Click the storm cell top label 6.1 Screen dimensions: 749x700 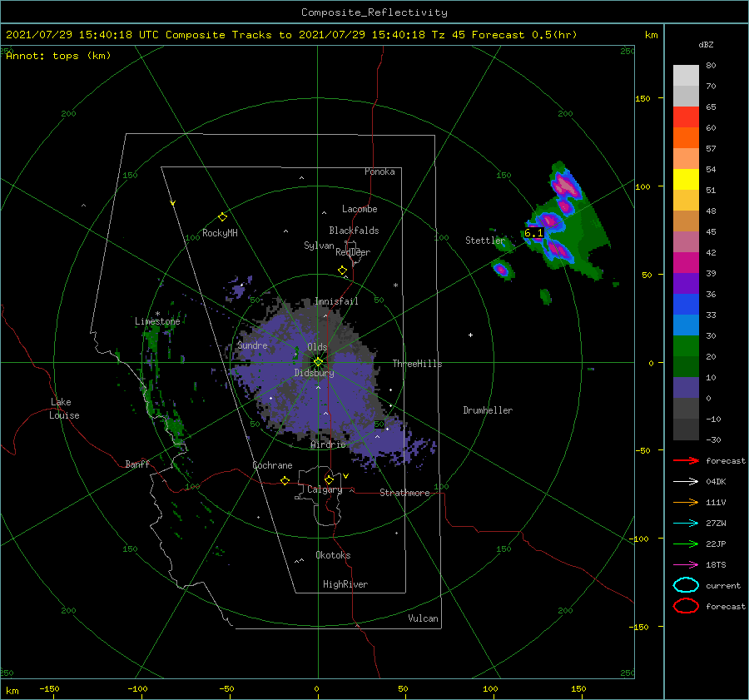[x=533, y=233]
